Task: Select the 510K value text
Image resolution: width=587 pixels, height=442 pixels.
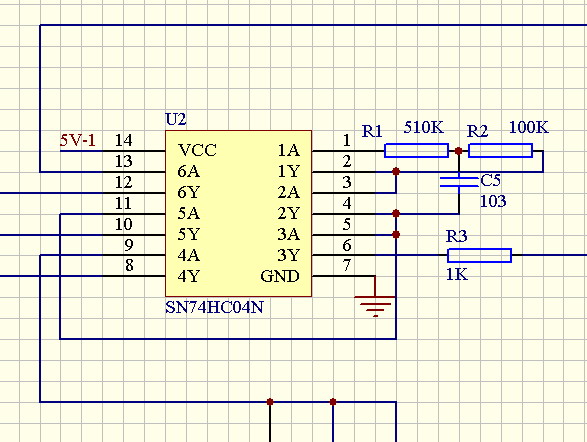Action: 423,128
